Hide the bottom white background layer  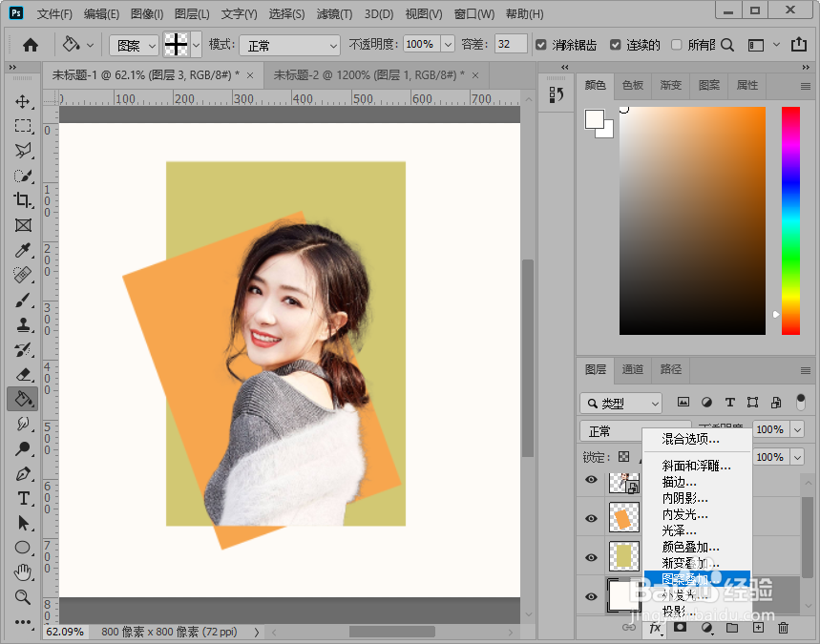click(x=592, y=596)
